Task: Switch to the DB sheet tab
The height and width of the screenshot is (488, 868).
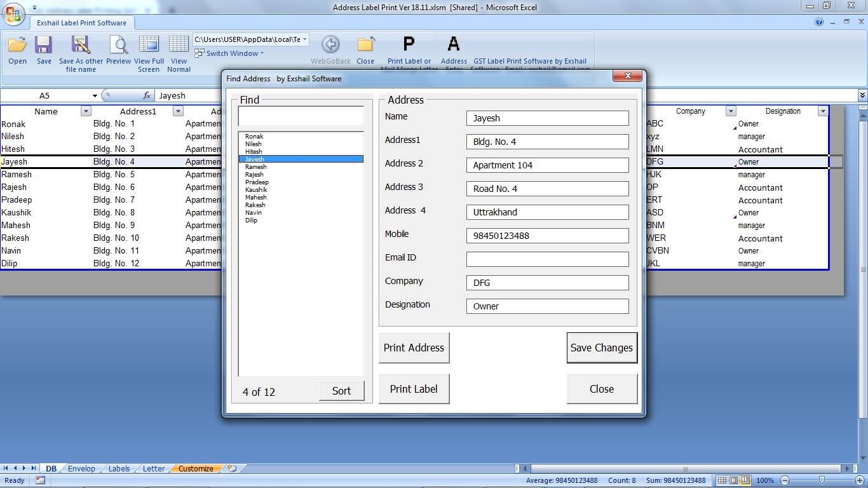Action: 51,469
